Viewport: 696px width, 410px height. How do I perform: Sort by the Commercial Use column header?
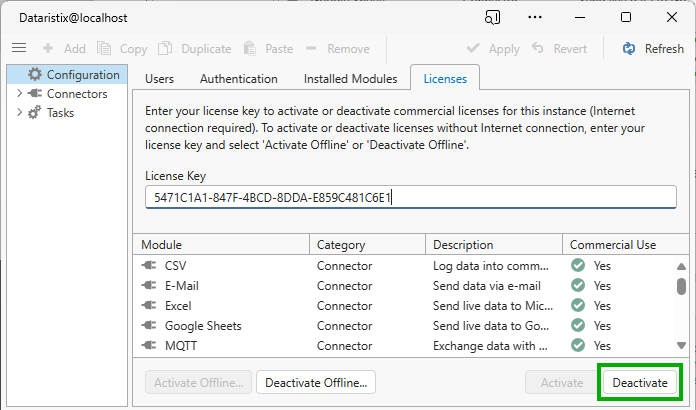(x=626, y=244)
